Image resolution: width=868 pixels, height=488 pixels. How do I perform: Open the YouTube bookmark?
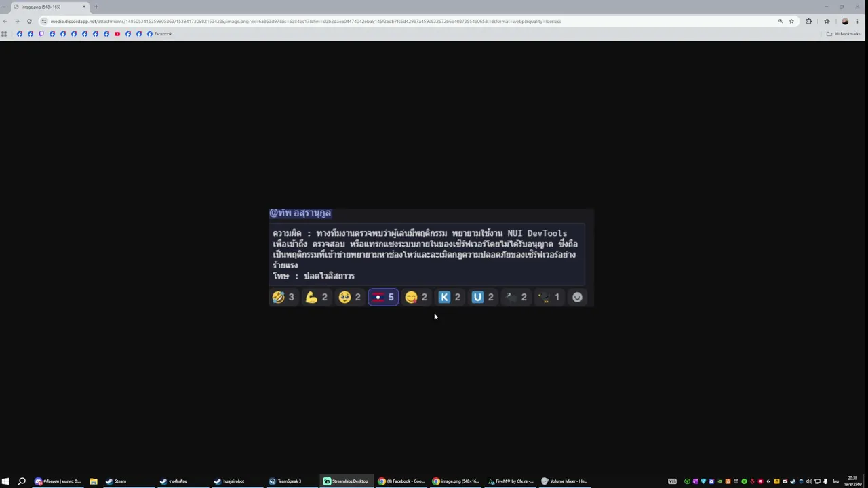point(117,34)
